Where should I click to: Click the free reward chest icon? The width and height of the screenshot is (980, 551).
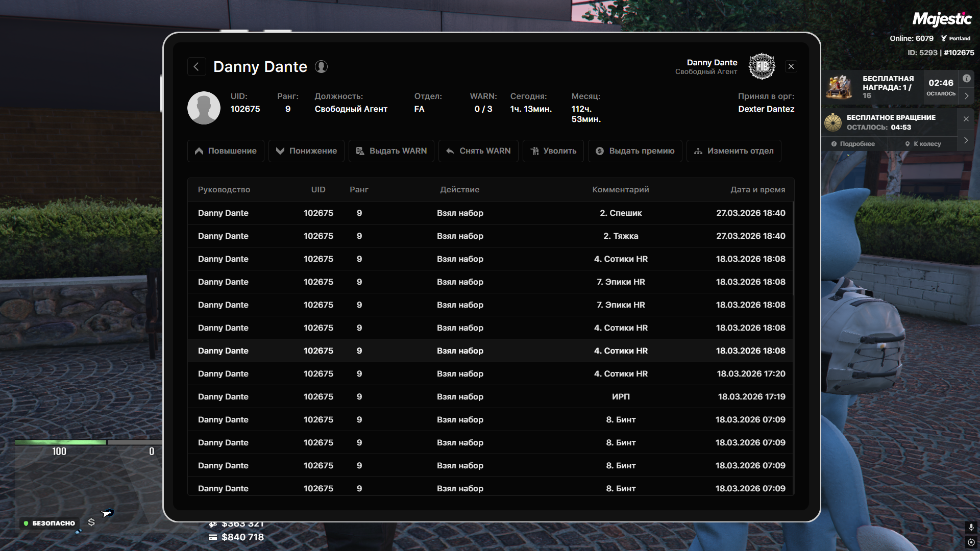(839, 87)
